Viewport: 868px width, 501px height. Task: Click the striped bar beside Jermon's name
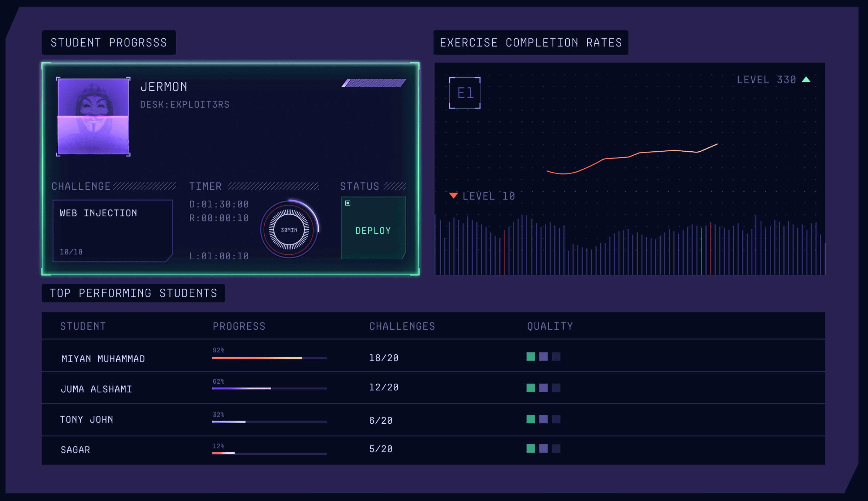click(x=374, y=83)
